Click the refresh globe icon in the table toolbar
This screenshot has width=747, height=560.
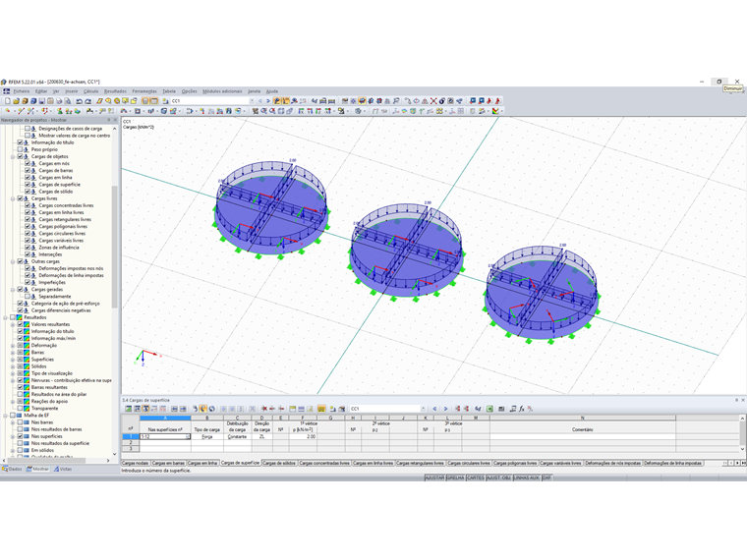pos(212,409)
